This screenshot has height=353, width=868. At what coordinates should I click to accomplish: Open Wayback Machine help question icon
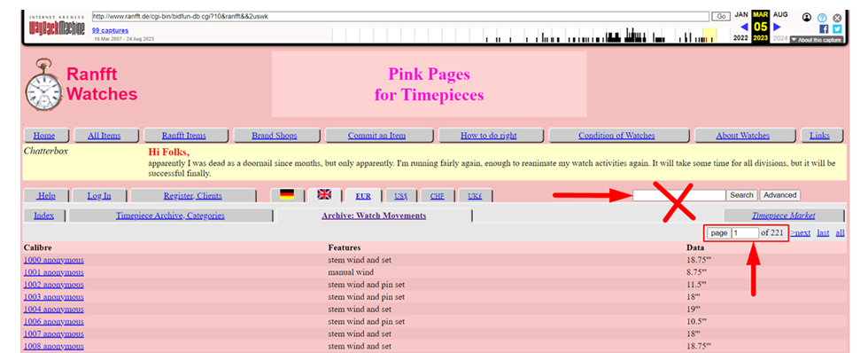pos(822,18)
